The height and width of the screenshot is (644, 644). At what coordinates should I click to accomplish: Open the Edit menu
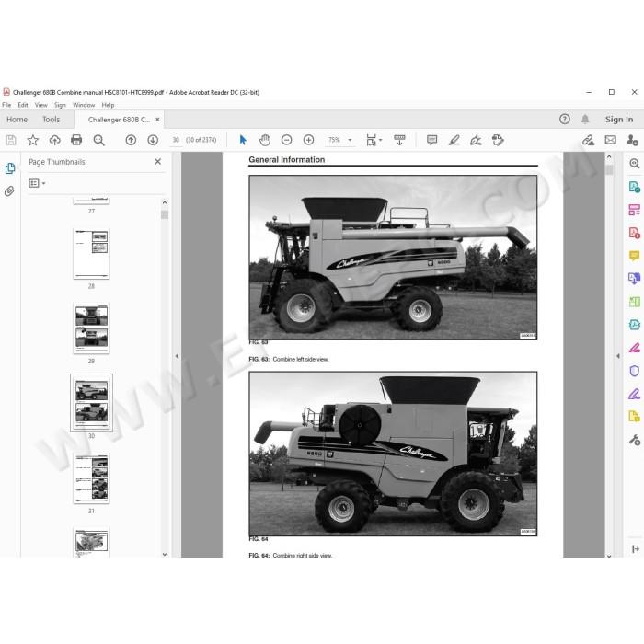tap(23, 105)
